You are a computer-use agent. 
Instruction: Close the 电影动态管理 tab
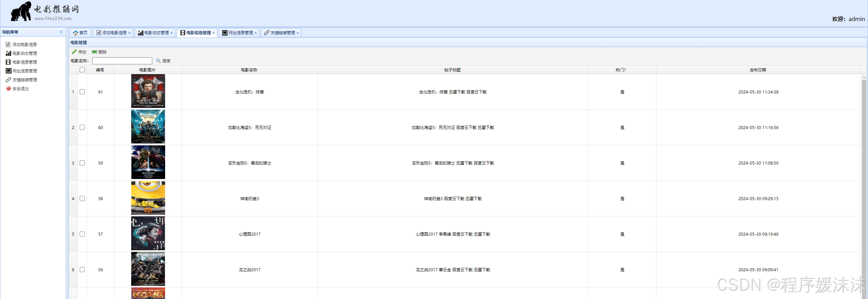(172, 33)
